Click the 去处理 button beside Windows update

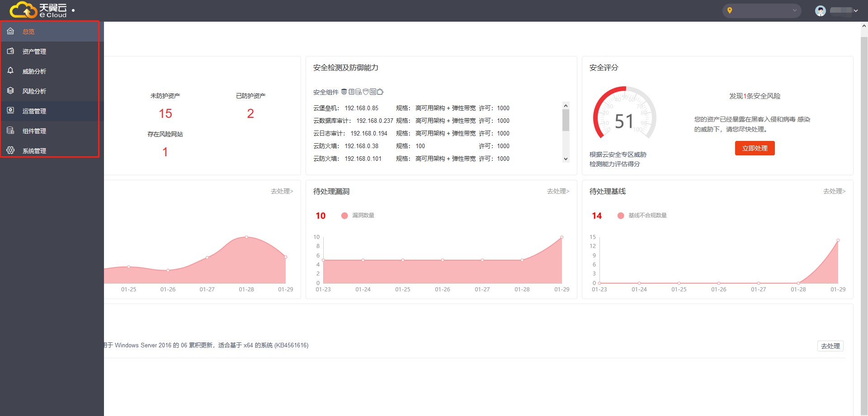point(830,346)
